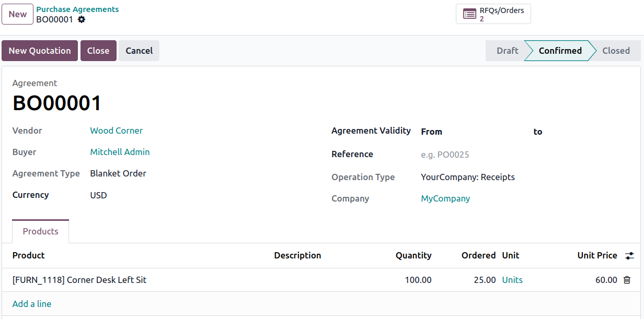Select the Draft status stage

507,51
